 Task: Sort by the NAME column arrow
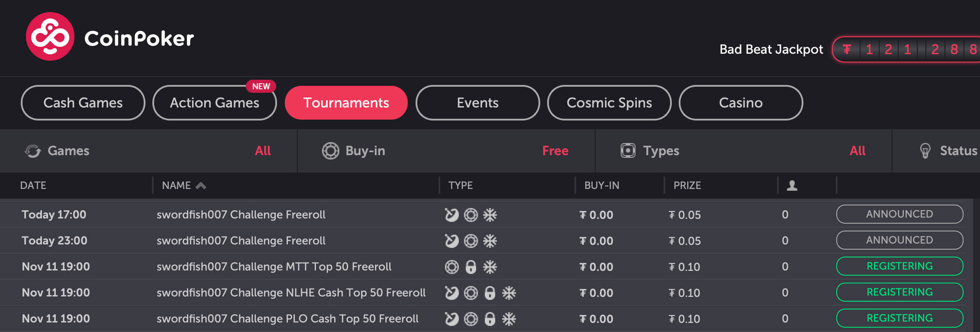click(200, 186)
